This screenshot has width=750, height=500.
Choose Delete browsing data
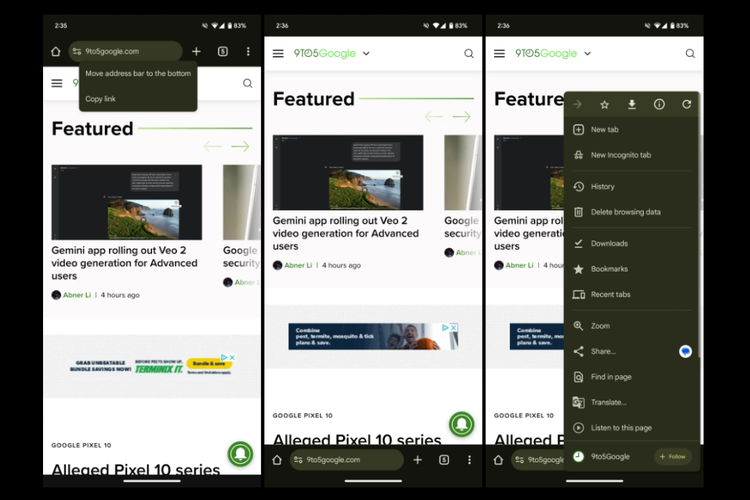[x=631, y=212]
